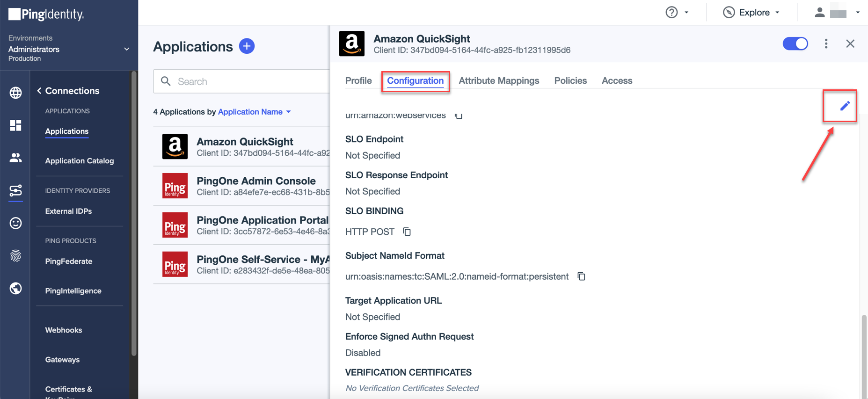Copy the urn:amazon:webservices value
The height and width of the screenshot is (399, 868).
[459, 116]
